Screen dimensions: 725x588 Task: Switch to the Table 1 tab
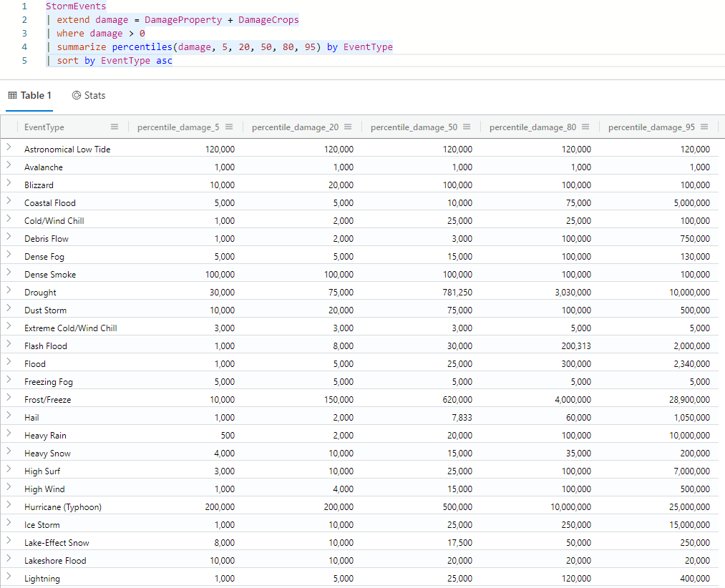(x=29, y=95)
